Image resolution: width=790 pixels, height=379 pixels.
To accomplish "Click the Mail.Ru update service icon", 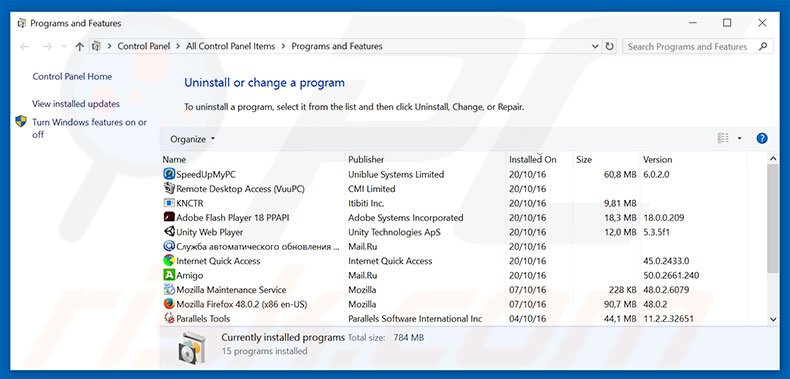I will (x=169, y=246).
